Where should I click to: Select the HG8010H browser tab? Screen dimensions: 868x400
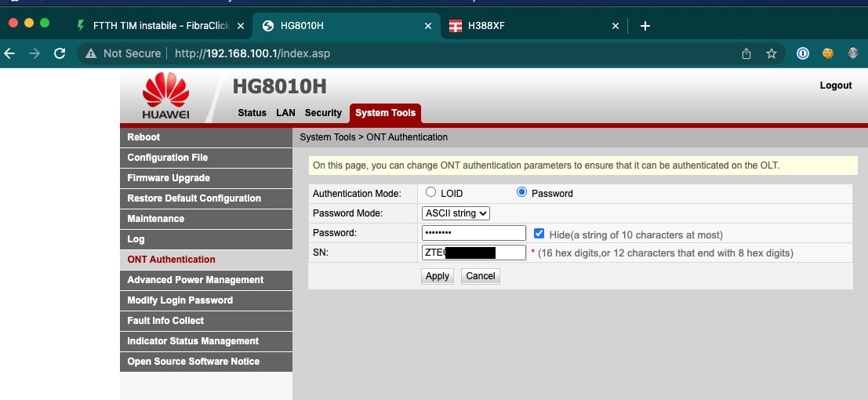pyautogui.click(x=347, y=26)
